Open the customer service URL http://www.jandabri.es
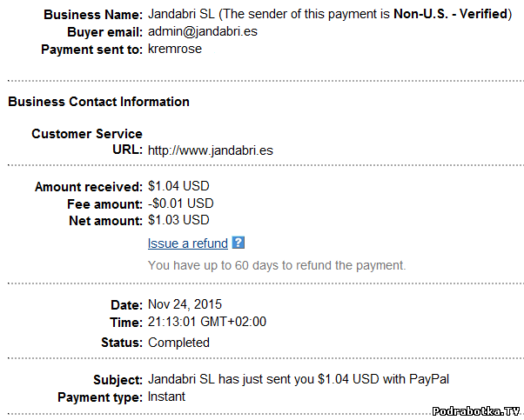This screenshot has height=420, width=524. (211, 150)
